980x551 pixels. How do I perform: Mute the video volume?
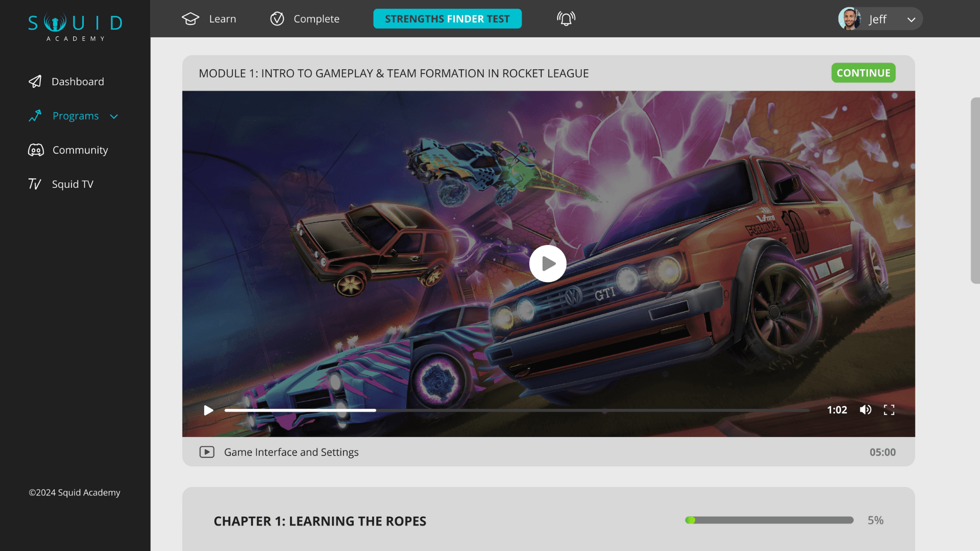point(865,410)
